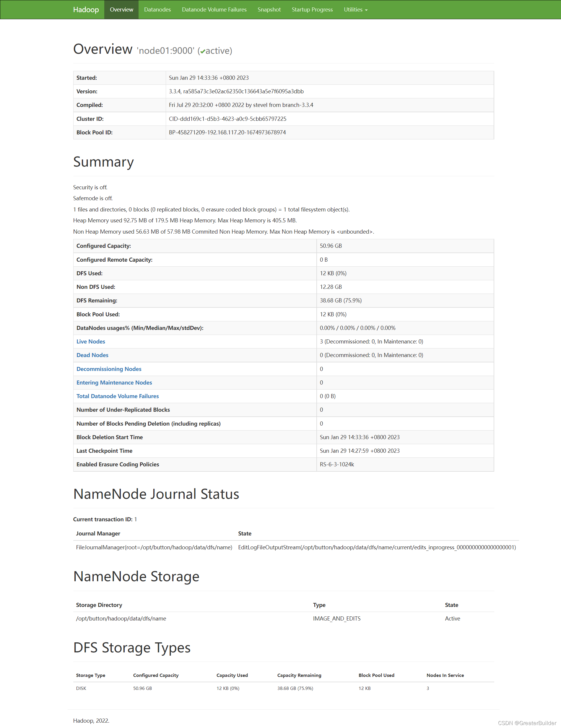561x728 pixels.
Task: Click the Compiled value text
Action: [241, 105]
